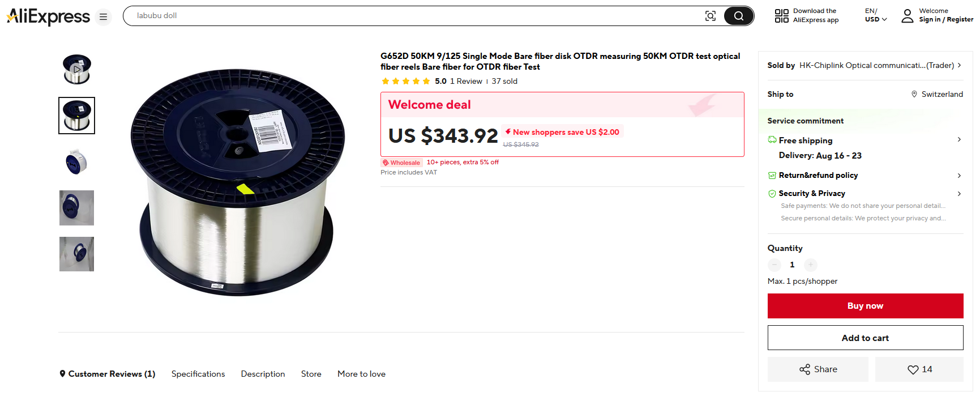Expand Security & Privacy details
The height and width of the screenshot is (396, 980).
(x=958, y=194)
